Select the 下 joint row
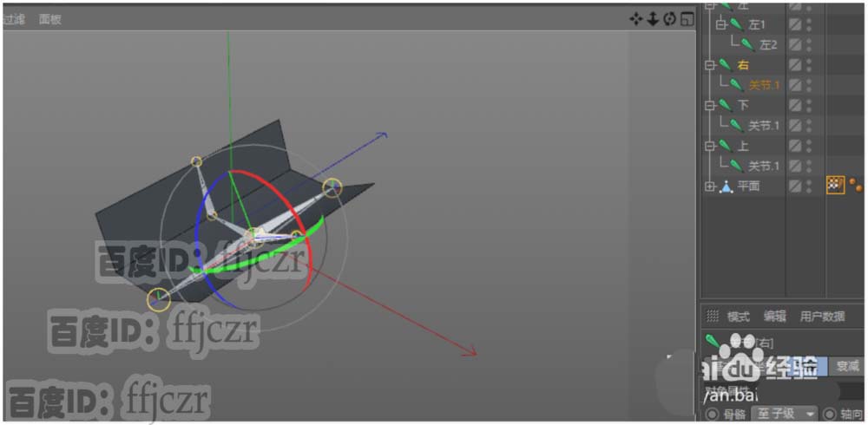 tap(743, 105)
